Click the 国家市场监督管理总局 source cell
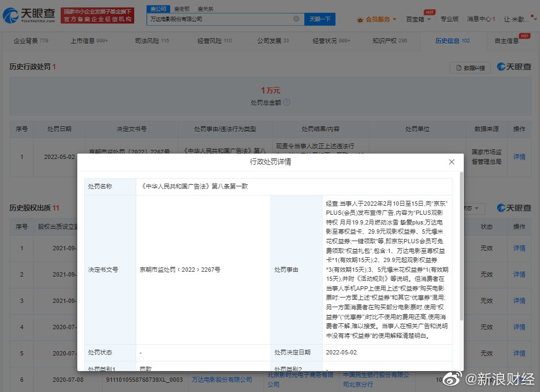 pos(486,157)
